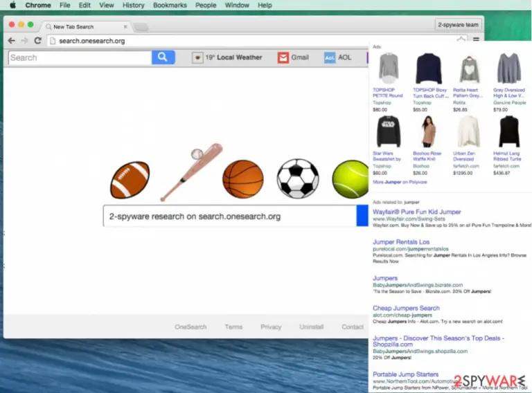This screenshot has height=393, width=532.
Task: Open the File menu
Action: [x=64, y=5]
